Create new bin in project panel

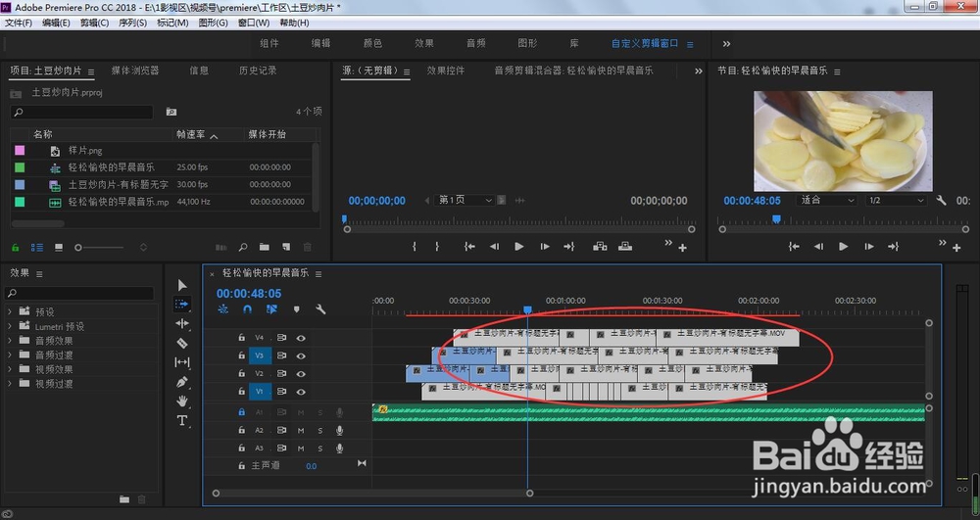[265, 247]
